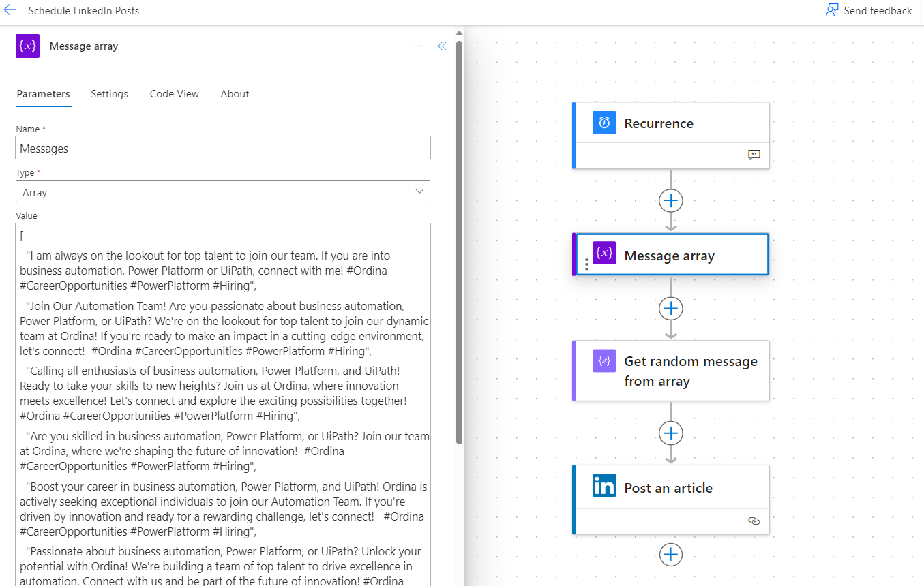Open the ellipsis more options menu in panel header
924x586 pixels.
pyautogui.click(x=417, y=46)
